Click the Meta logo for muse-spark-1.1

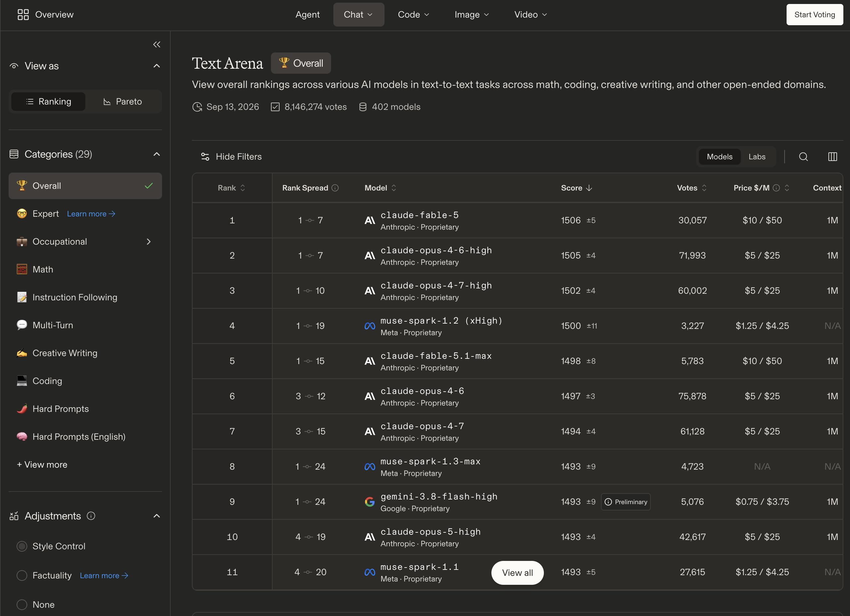370,572
